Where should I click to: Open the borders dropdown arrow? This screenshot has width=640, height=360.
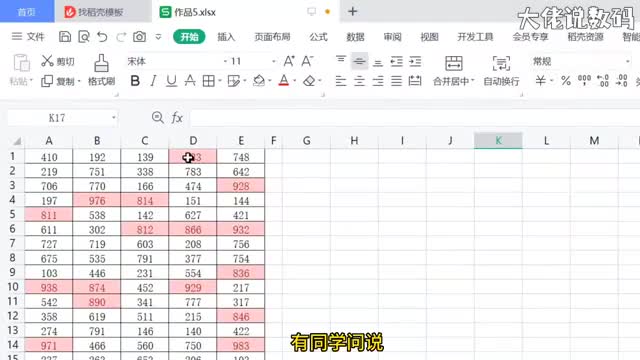pos(220,81)
